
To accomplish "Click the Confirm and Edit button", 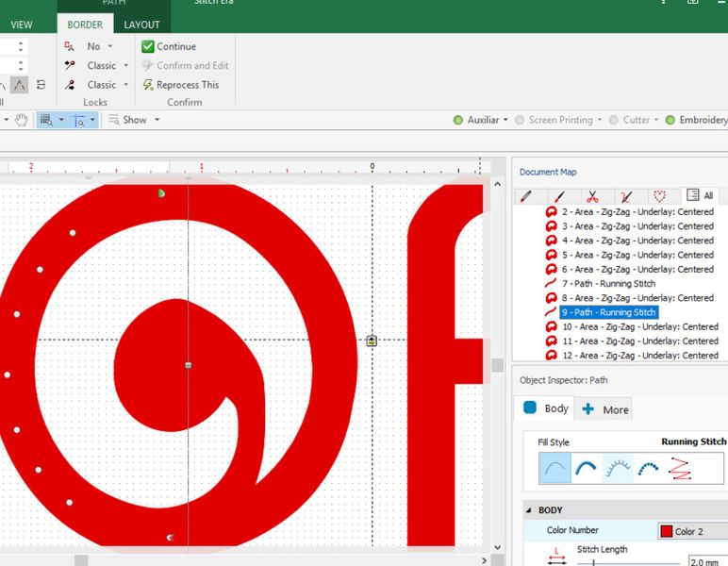I will click(x=185, y=65).
